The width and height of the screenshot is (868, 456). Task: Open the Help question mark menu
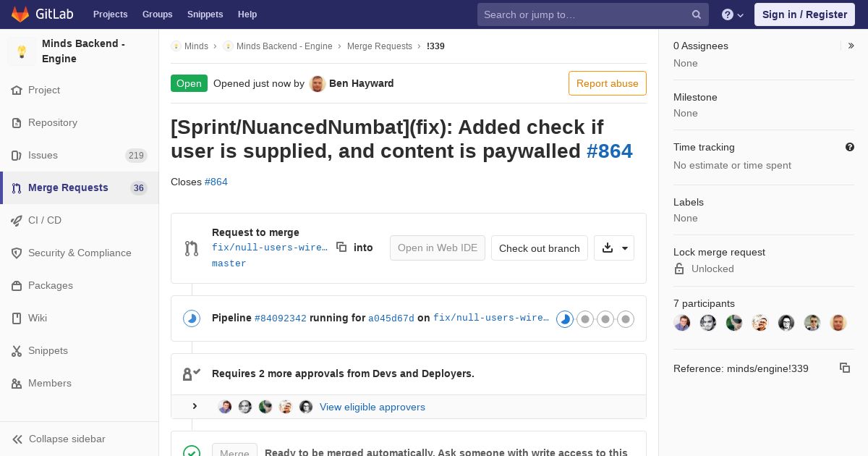tap(733, 14)
